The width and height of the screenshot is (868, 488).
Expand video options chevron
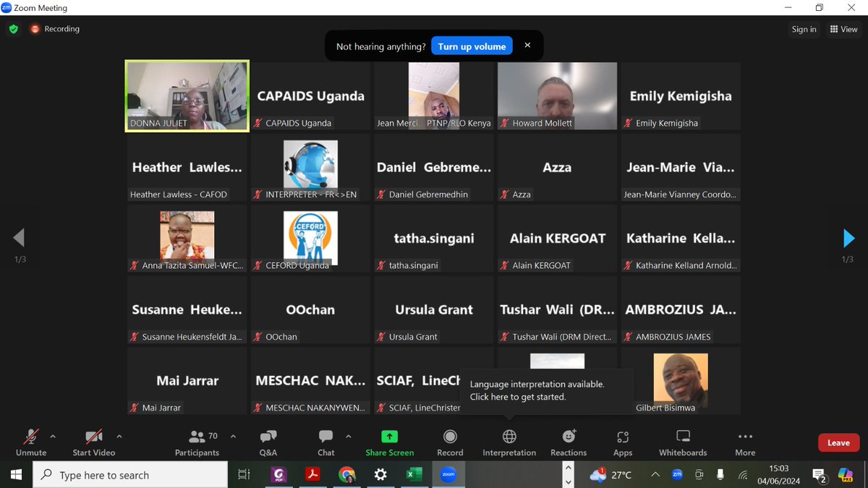pyautogui.click(x=118, y=436)
